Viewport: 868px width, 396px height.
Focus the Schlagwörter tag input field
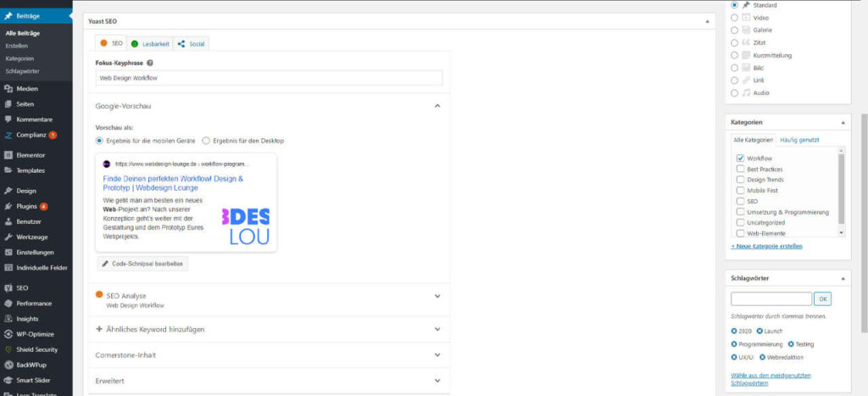tap(771, 299)
